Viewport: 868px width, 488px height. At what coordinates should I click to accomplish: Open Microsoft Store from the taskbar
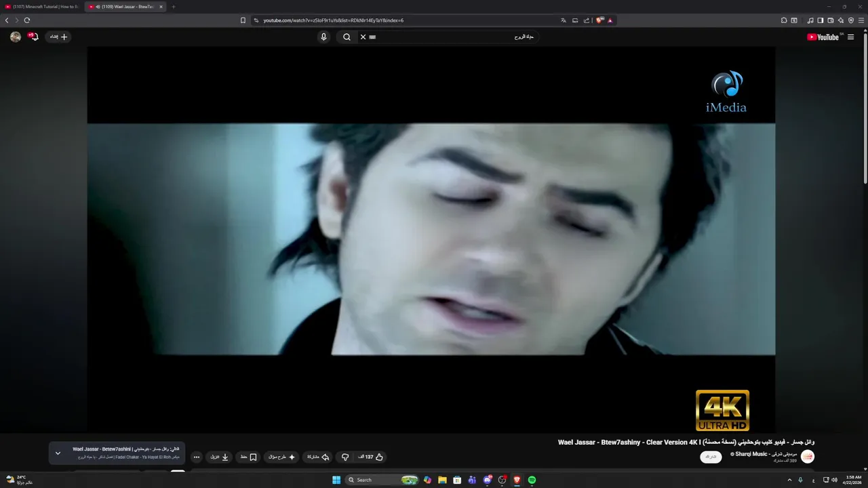pos(457,480)
